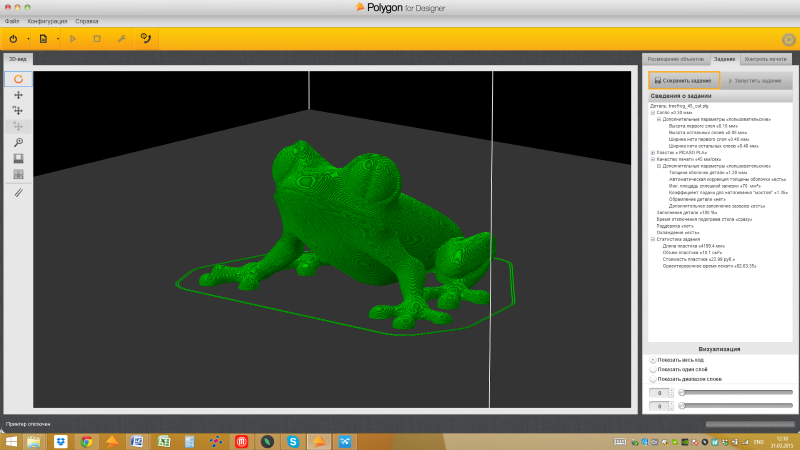Viewport: 800px width, 450px height.
Task: Open Dropbox from taskbar
Action: 60,441
